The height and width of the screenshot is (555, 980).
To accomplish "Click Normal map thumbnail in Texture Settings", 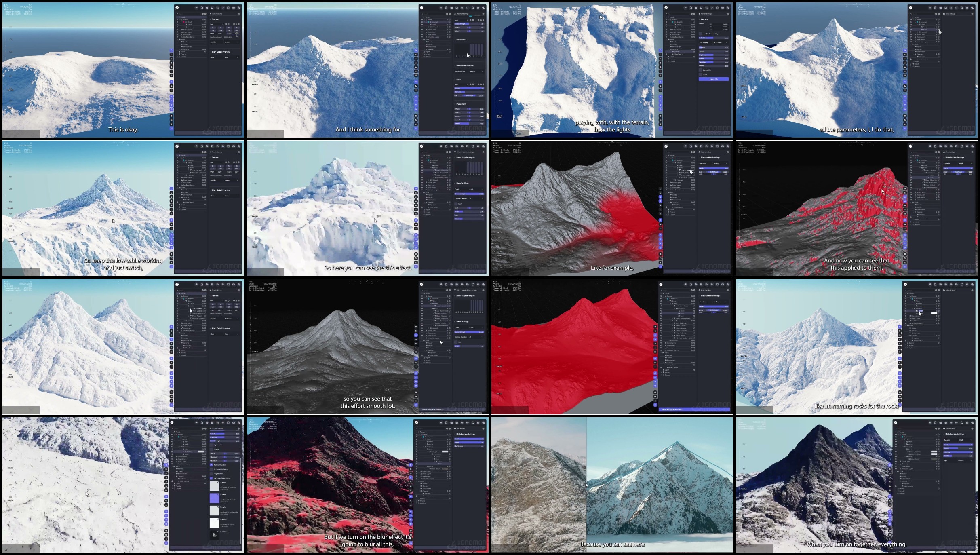I will coord(215,498).
